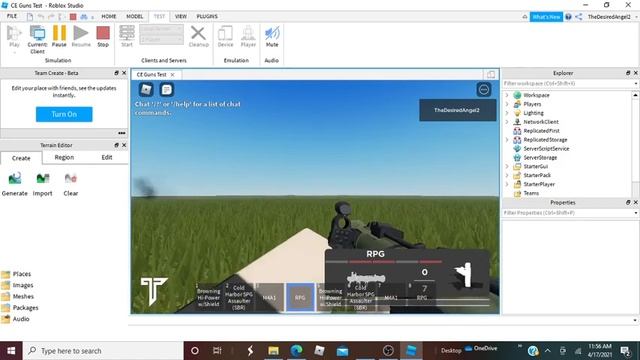Open Microsoft Edge from the taskbar
This screenshot has width=640, height=360.
pos(296,351)
